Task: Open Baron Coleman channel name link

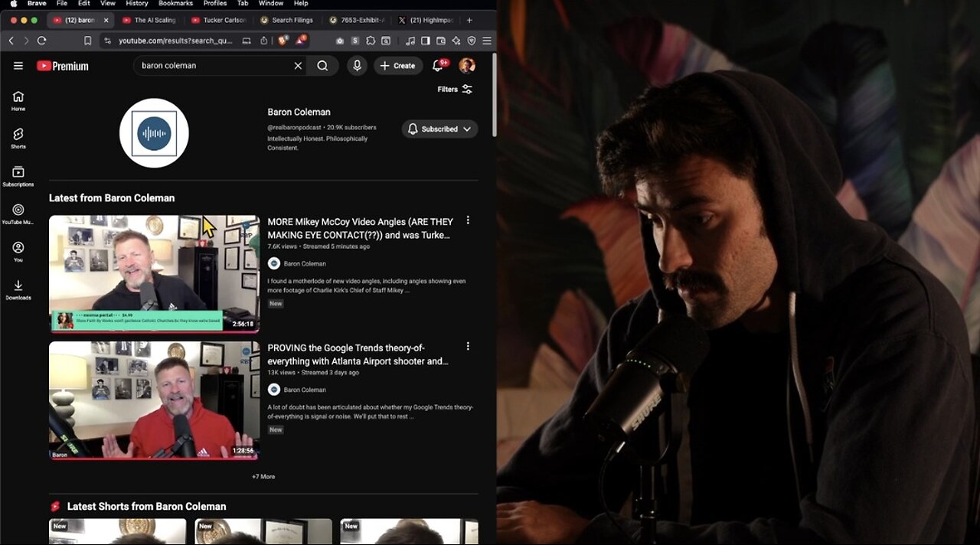Action: (x=299, y=112)
